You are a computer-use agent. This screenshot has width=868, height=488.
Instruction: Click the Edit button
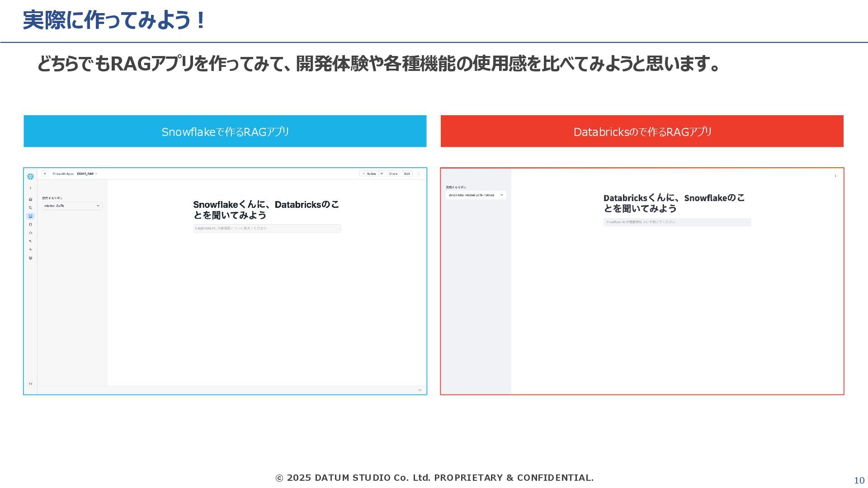click(x=407, y=174)
